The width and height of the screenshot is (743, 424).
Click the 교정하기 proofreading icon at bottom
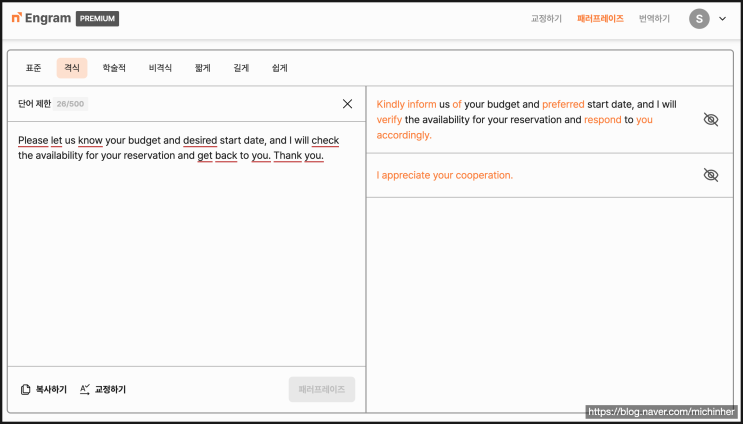(85, 390)
